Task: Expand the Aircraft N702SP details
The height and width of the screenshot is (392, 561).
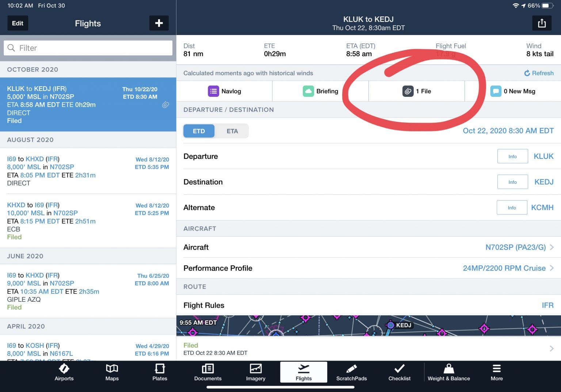Action: click(515, 247)
